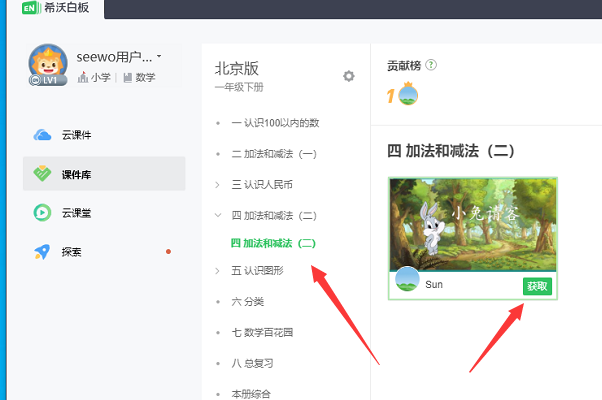This screenshot has height=400, width=602.
Task: Open textbook settings gear icon
Action: click(x=349, y=76)
